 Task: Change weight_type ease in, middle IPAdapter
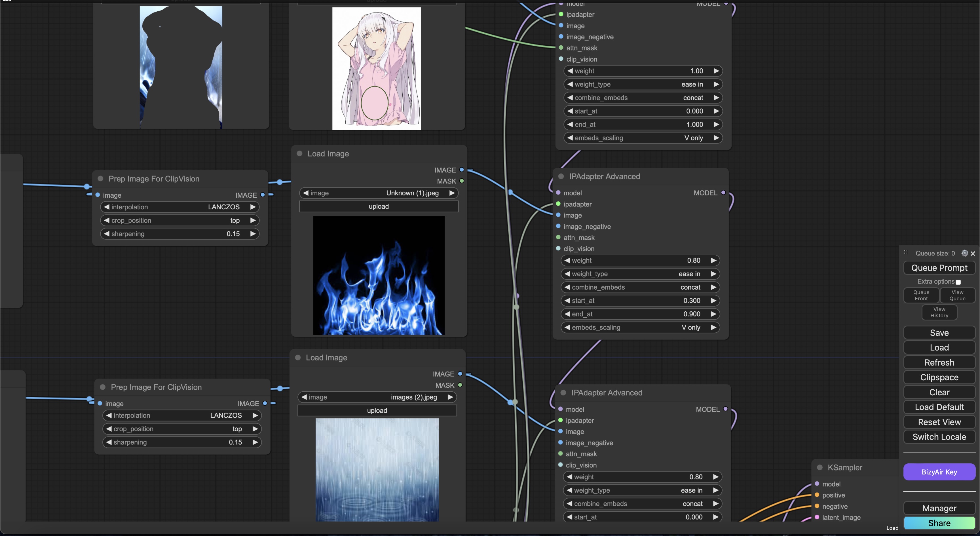coord(640,274)
